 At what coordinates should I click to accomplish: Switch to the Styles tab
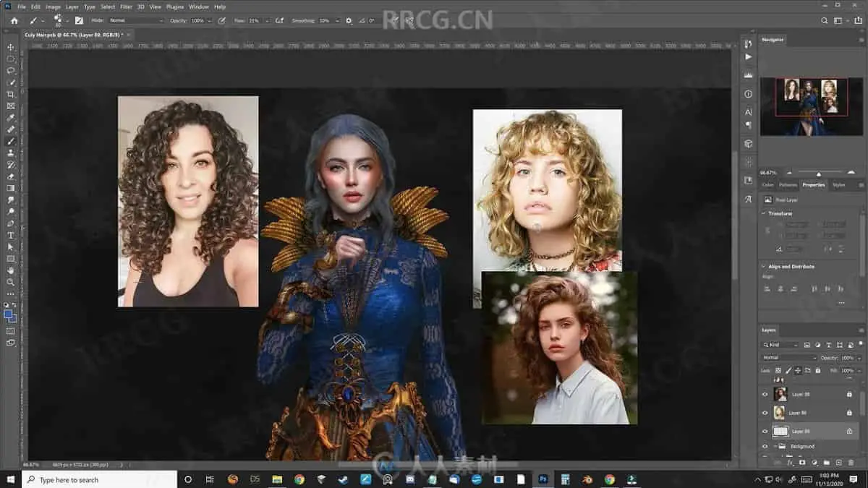(x=838, y=185)
